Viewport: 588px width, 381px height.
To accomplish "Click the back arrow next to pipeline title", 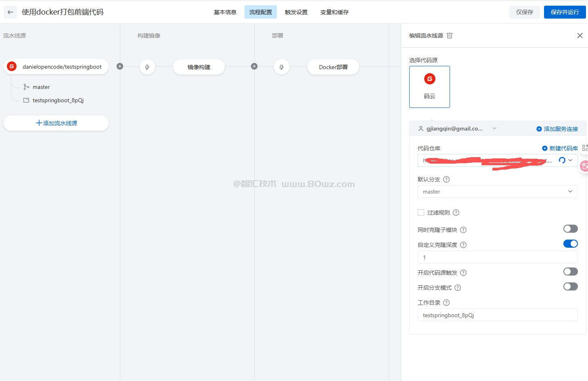I will coord(10,12).
